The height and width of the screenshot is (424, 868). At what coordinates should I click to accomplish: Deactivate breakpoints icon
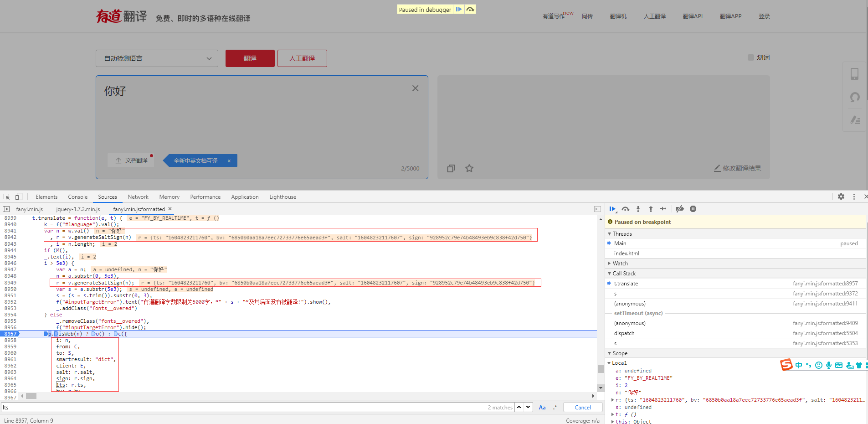680,209
